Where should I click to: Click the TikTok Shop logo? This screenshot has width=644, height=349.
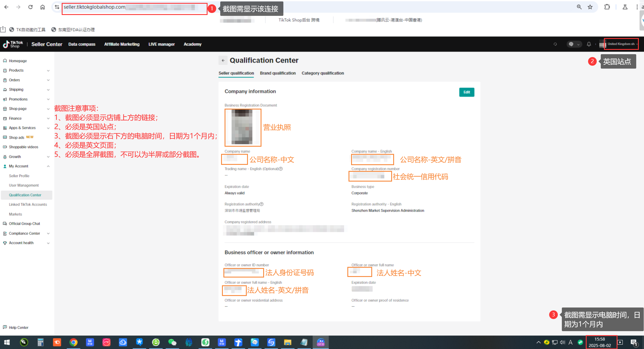coord(13,44)
